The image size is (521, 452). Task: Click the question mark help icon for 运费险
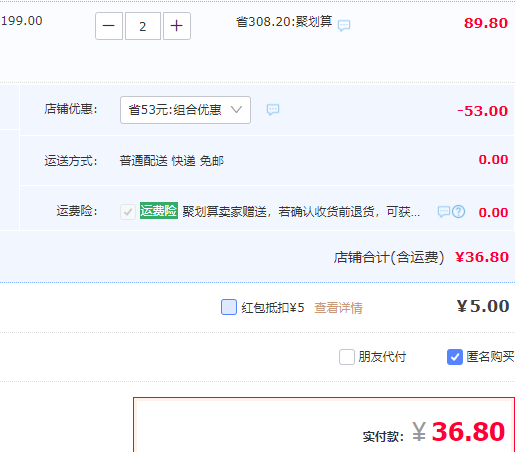(x=459, y=211)
